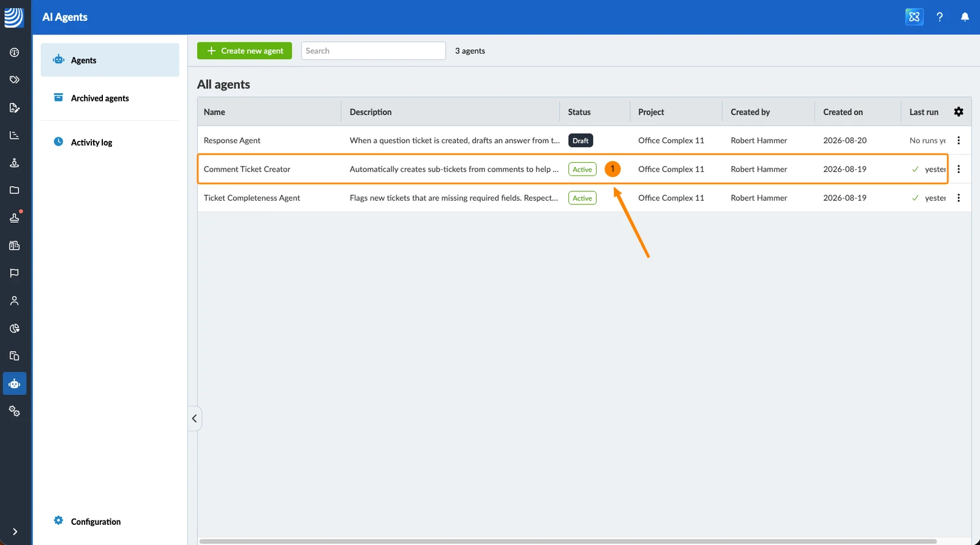Open Configuration at the bottom
Image resolution: width=980 pixels, height=545 pixels.
point(96,522)
